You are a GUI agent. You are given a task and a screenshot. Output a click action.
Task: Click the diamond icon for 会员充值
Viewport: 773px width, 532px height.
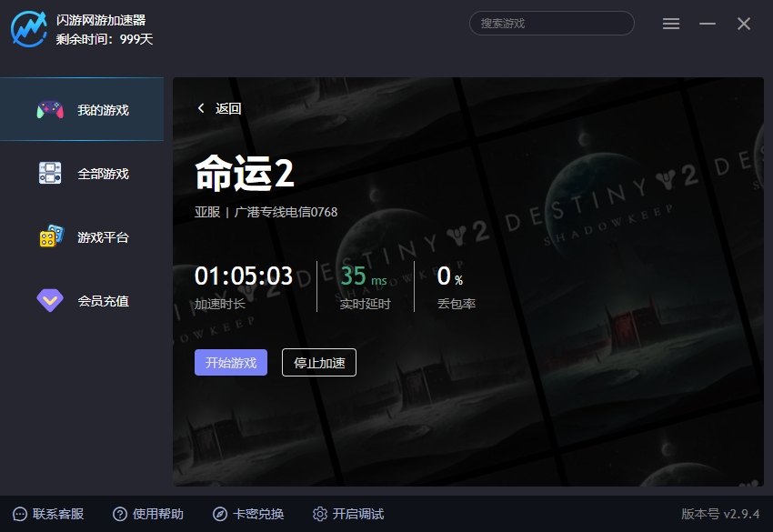(50, 300)
